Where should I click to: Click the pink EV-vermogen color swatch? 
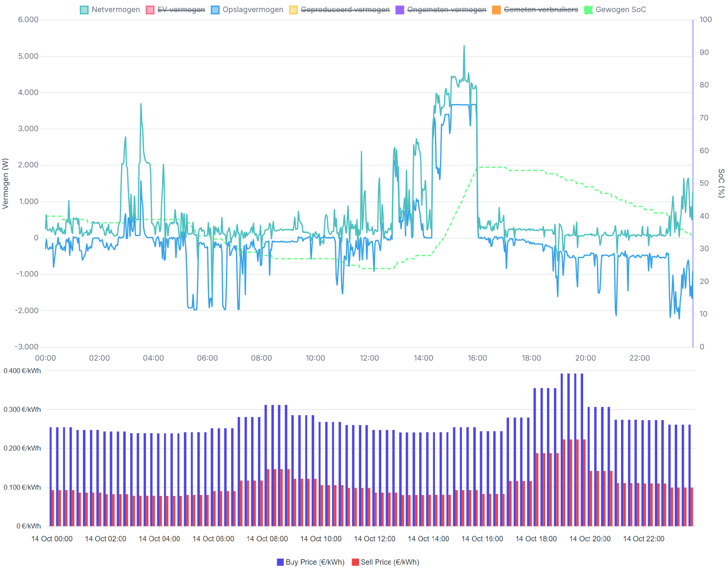coord(150,10)
